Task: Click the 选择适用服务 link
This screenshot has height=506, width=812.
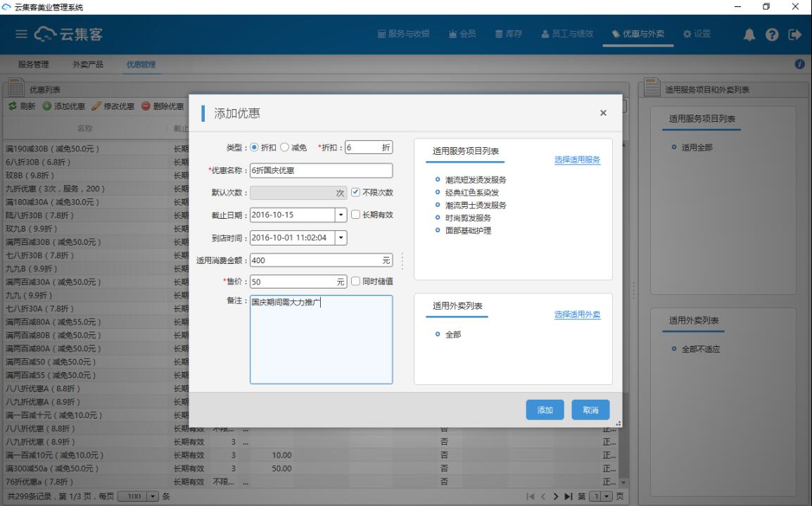Action: [578, 160]
